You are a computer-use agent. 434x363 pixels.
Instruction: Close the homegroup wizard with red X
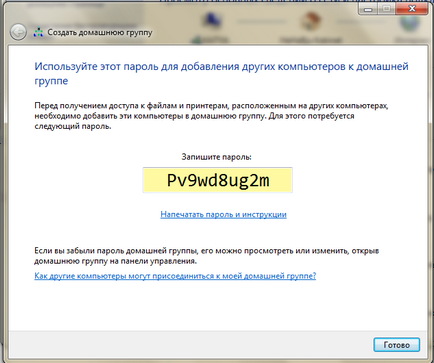pos(412,9)
